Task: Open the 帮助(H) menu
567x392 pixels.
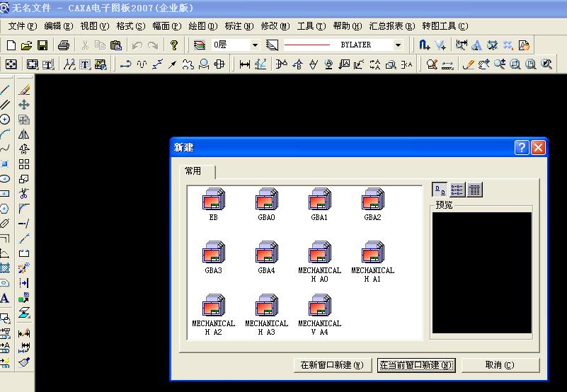Action: (x=347, y=26)
